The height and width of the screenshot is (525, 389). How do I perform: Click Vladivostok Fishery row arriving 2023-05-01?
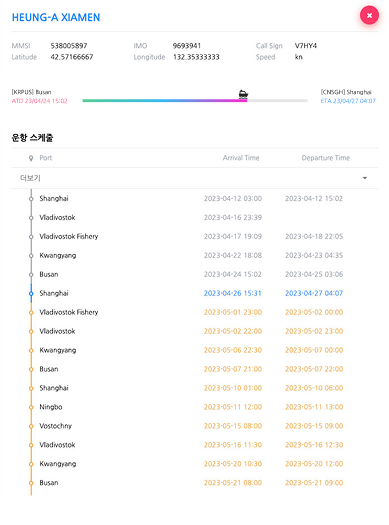[x=195, y=312]
